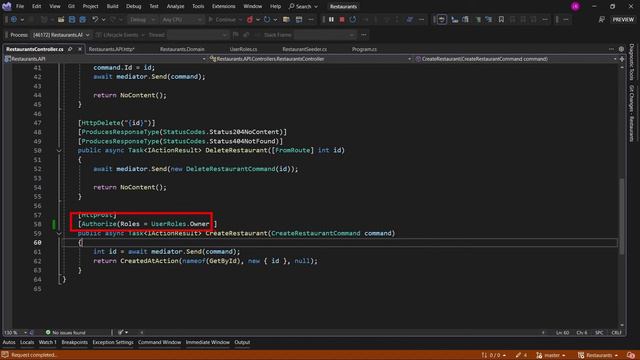Open the Debug menu
This screenshot has width=640, height=360.
point(133,6)
